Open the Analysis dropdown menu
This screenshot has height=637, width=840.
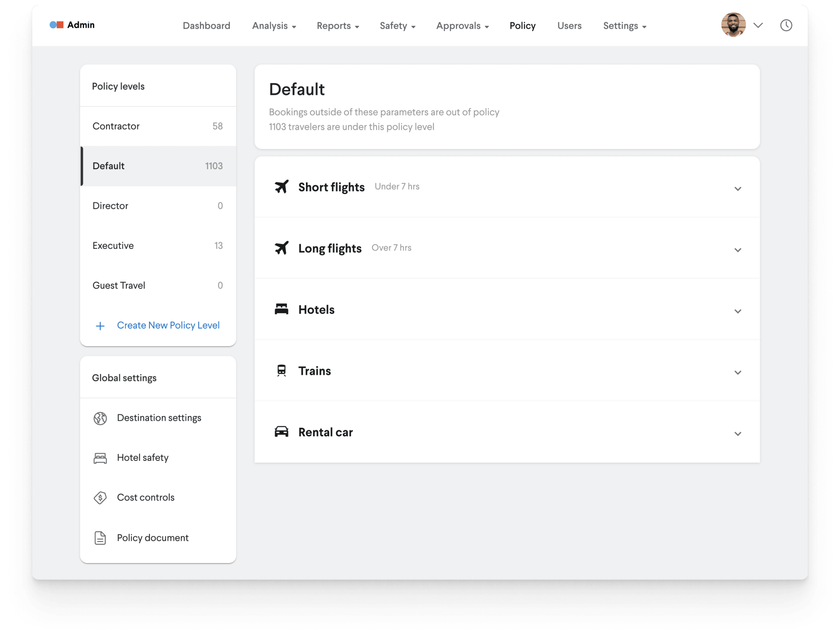(x=274, y=26)
